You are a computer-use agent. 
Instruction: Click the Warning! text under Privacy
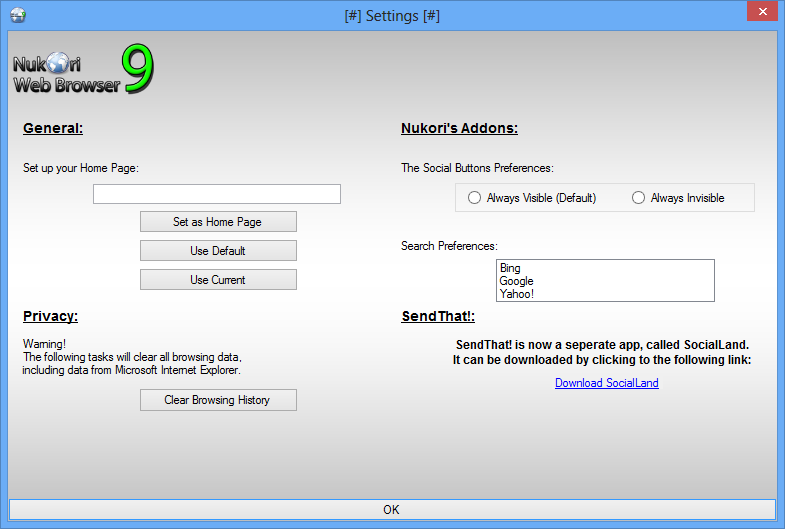[44, 344]
